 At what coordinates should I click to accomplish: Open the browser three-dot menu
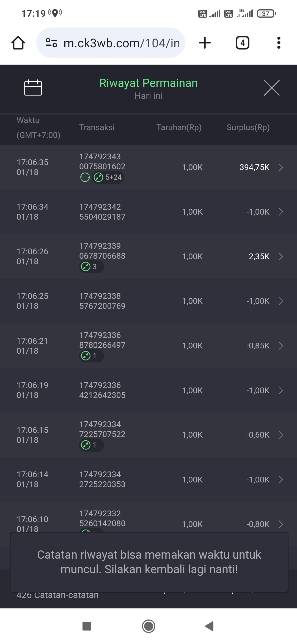(x=279, y=43)
